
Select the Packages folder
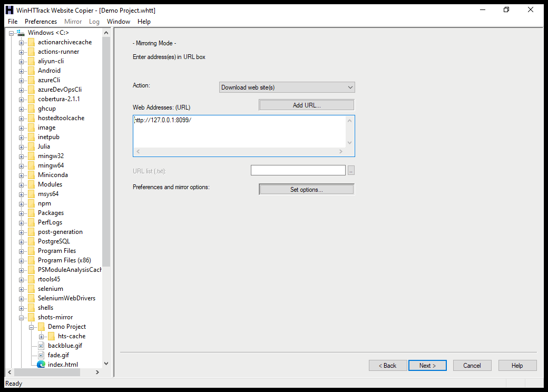pos(51,213)
